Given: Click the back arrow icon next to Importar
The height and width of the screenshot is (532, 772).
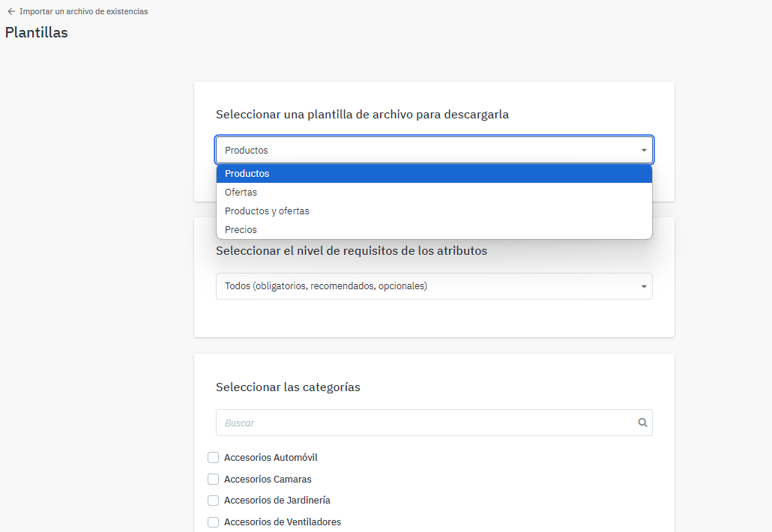Looking at the screenshot, I should click(11, 11).
